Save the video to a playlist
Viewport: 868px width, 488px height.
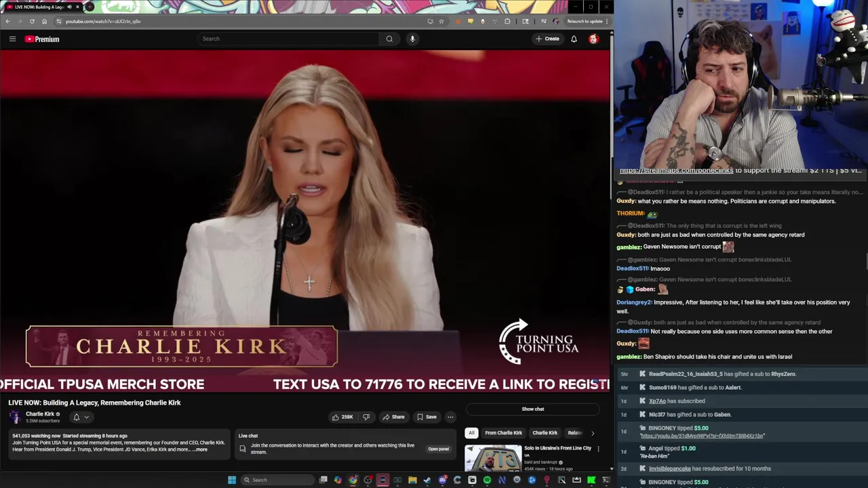coord(427,417)
